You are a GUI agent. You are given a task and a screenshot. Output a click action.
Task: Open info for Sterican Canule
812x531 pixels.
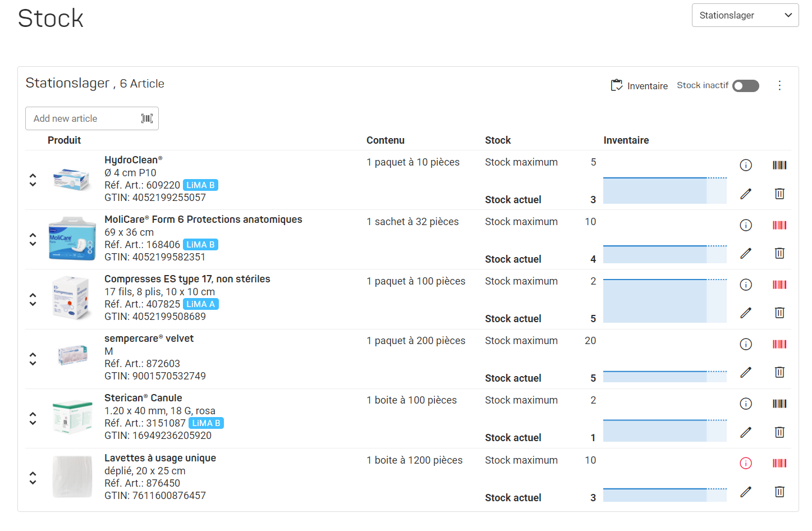tap(746, 404)
